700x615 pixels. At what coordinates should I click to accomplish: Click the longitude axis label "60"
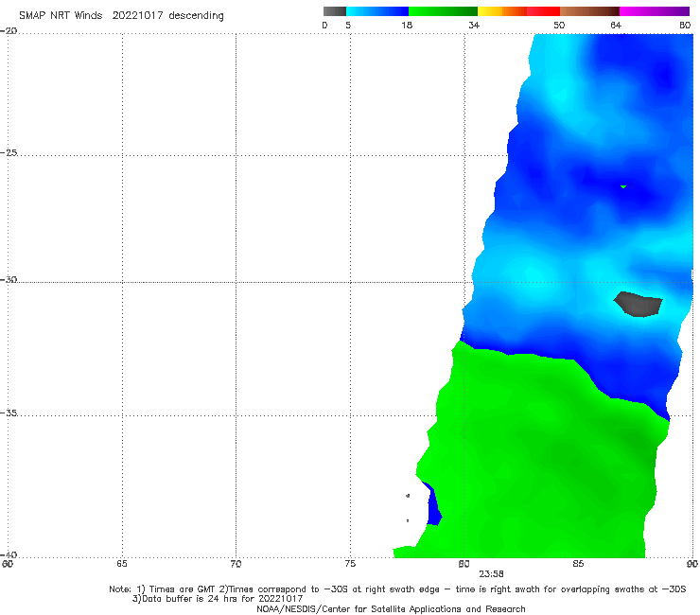(8, 564)
